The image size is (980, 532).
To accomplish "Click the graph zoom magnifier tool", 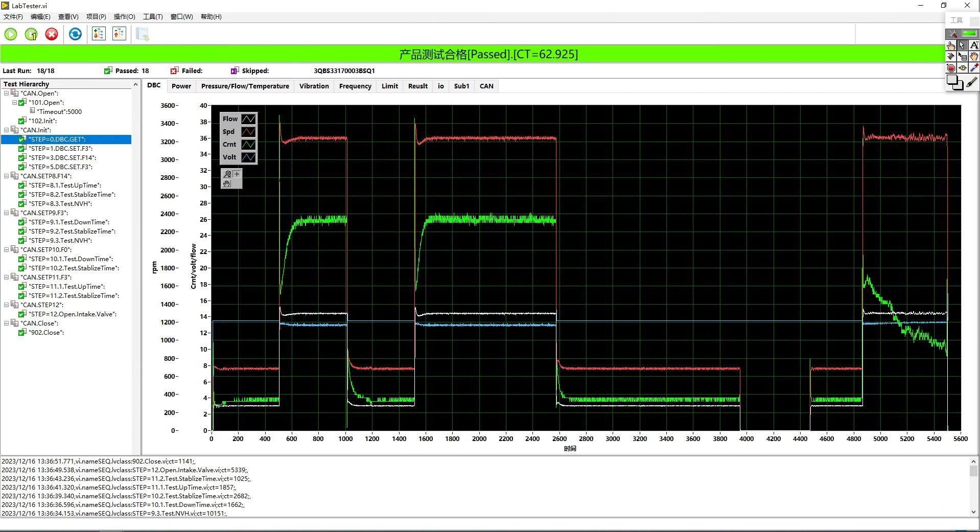I will (x=227, y=174).
